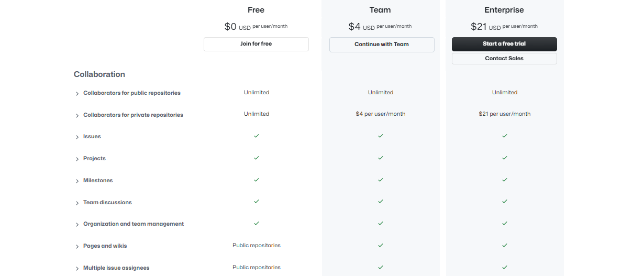The height and width of the screenshot is (276, 644).
Task: Click Team plan checkmark for Projects
Action: point(381,158)
